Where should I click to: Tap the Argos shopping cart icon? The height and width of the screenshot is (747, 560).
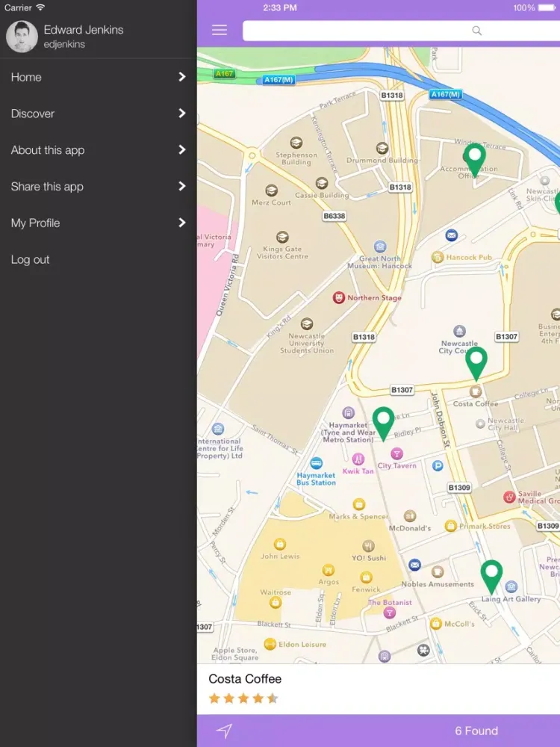click(328, 570)
